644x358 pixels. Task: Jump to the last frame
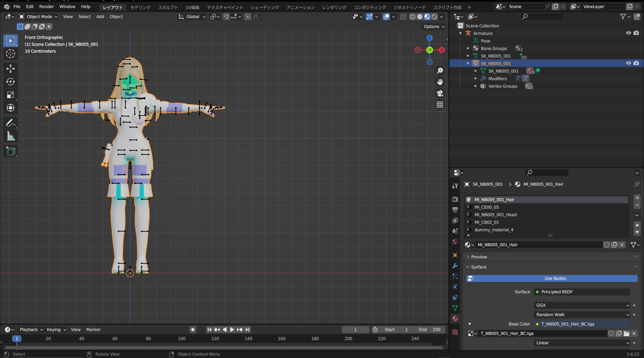click(x=248, y=330)
